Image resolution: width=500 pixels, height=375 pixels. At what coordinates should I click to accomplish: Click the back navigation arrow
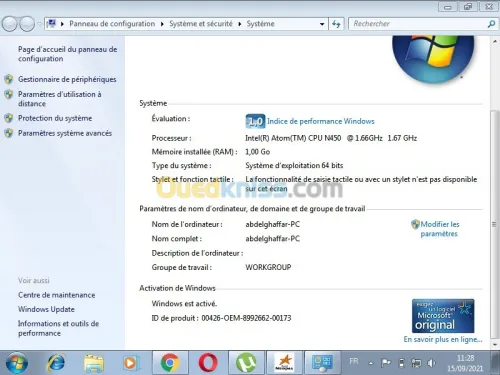[10, 24]
